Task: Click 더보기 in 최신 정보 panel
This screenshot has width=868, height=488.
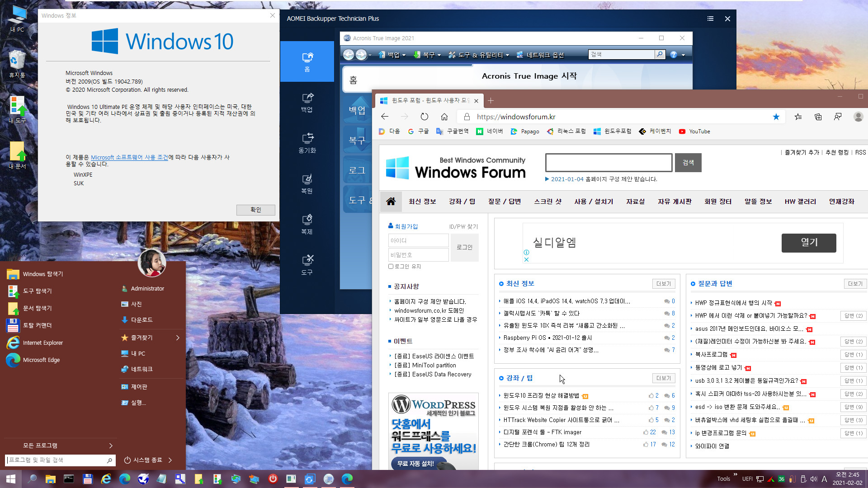Action: click(x=664, y=284)
